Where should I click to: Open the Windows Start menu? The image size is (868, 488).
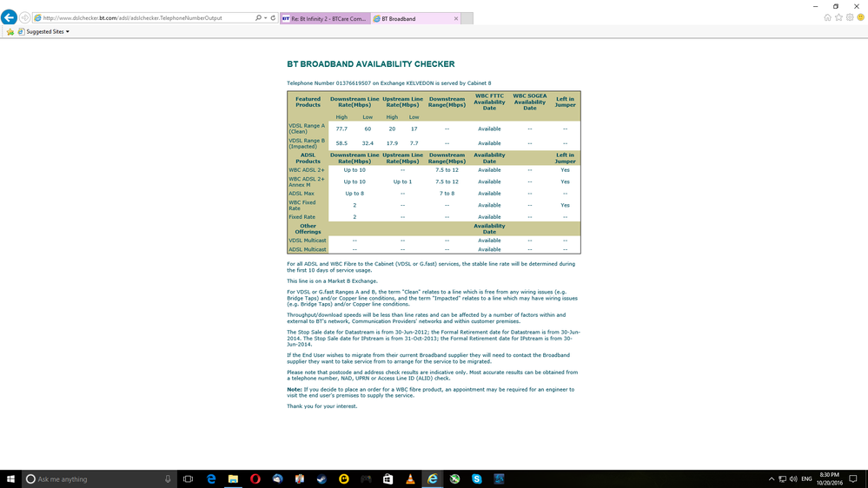10,478
